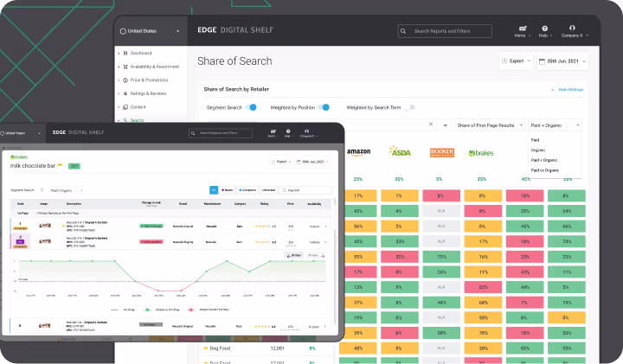Click Help icon in milk chocolate bar window
623x364 pixels.
pos(288,133)
